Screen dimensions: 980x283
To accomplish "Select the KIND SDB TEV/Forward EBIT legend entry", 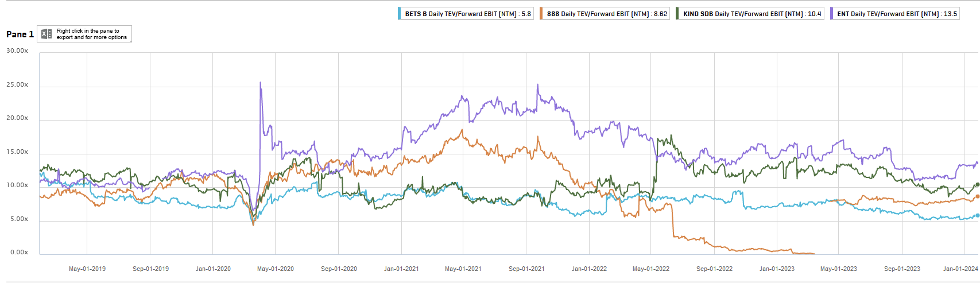I will click(752, 14).
